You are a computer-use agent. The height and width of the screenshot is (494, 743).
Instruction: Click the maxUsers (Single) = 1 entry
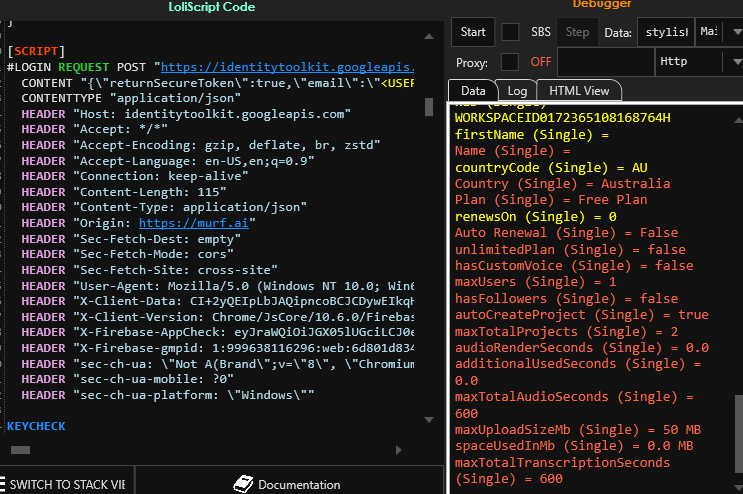[535, 282]
